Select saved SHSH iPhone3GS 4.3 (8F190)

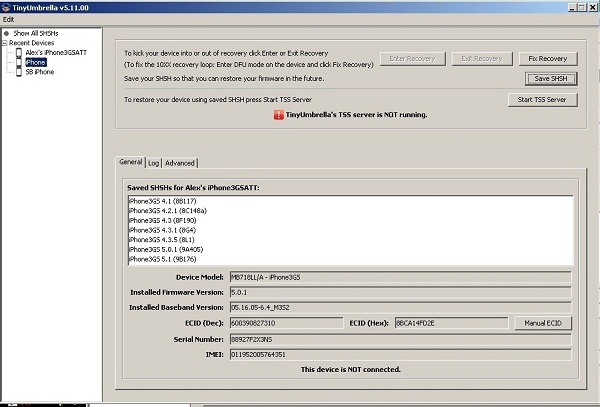(163, 221)
